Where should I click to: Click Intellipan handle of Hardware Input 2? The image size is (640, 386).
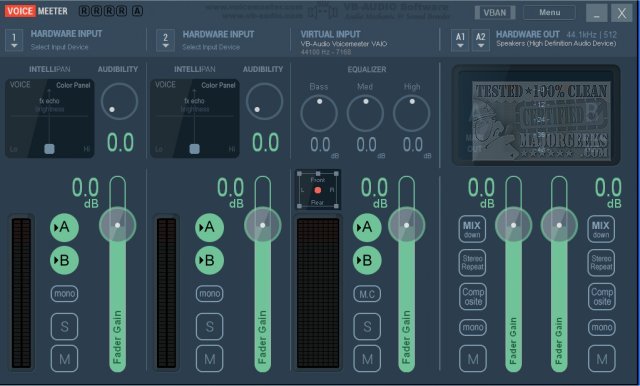click(x=195, y=149)
